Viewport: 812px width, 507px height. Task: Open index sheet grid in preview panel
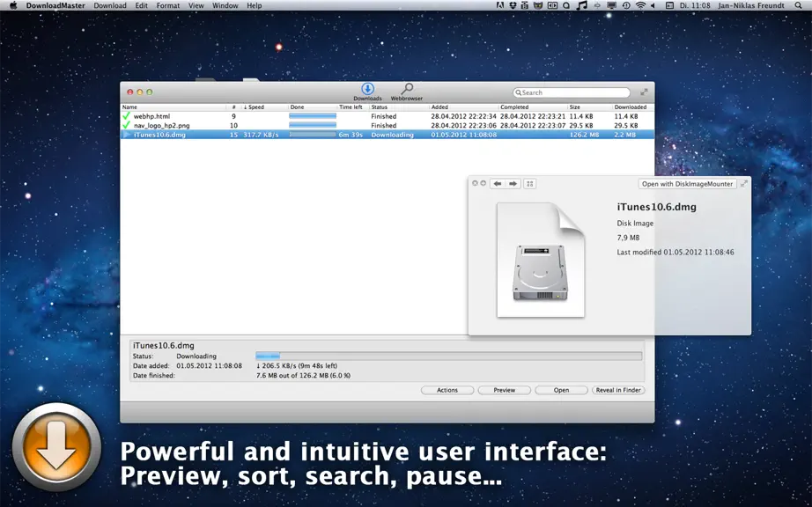point(530,184)
